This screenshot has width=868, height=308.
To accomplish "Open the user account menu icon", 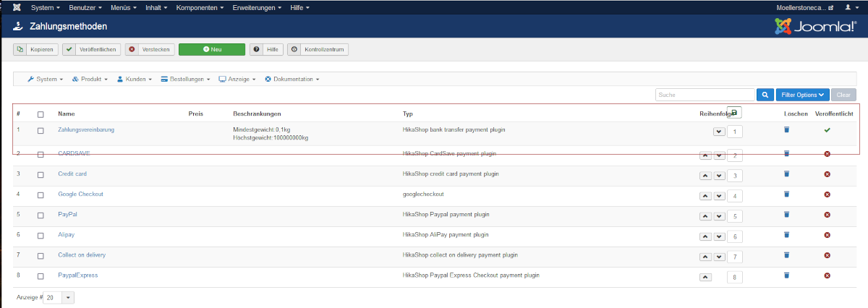I will click(850, 7).
